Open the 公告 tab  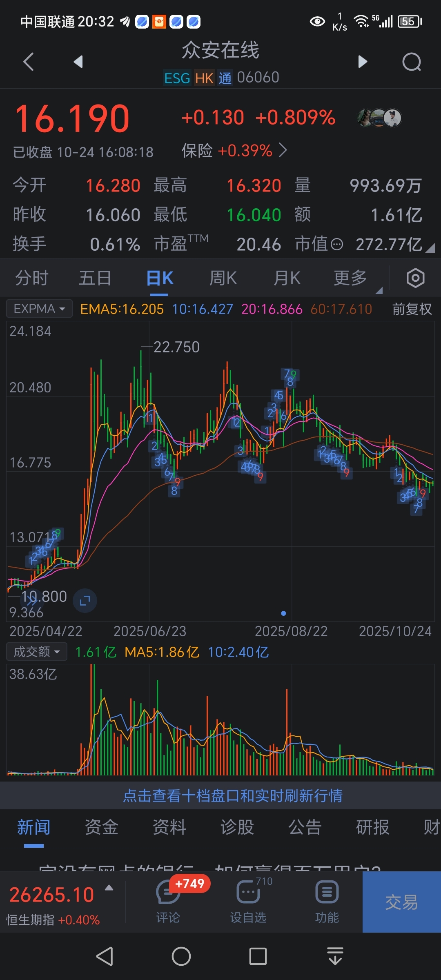[305, 827]
